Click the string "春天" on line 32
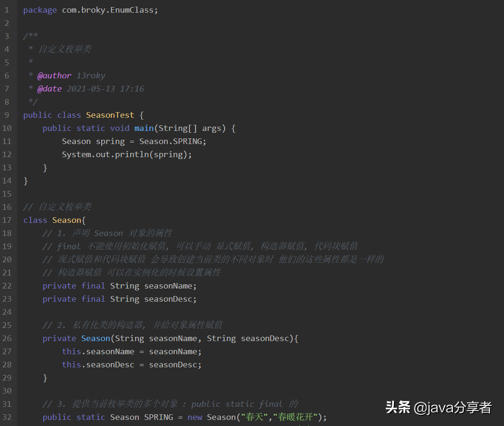Image resolution: width=504 pixels, height=426 pixels. pos(254,417)
